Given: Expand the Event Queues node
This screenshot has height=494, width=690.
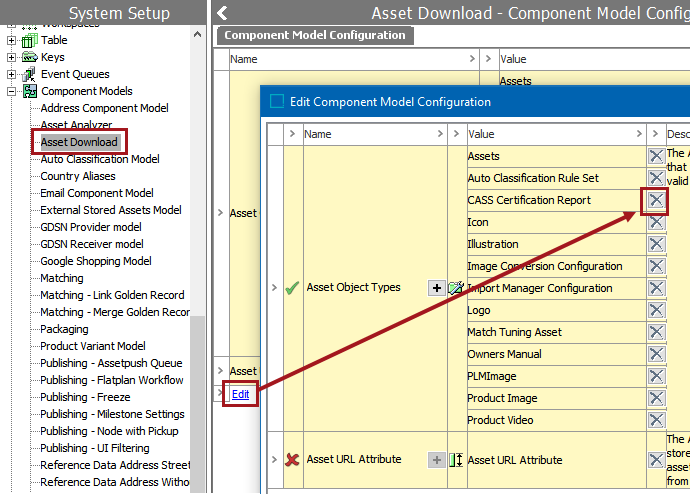Looking at the screenshot, I should click(x=11, y=74).
